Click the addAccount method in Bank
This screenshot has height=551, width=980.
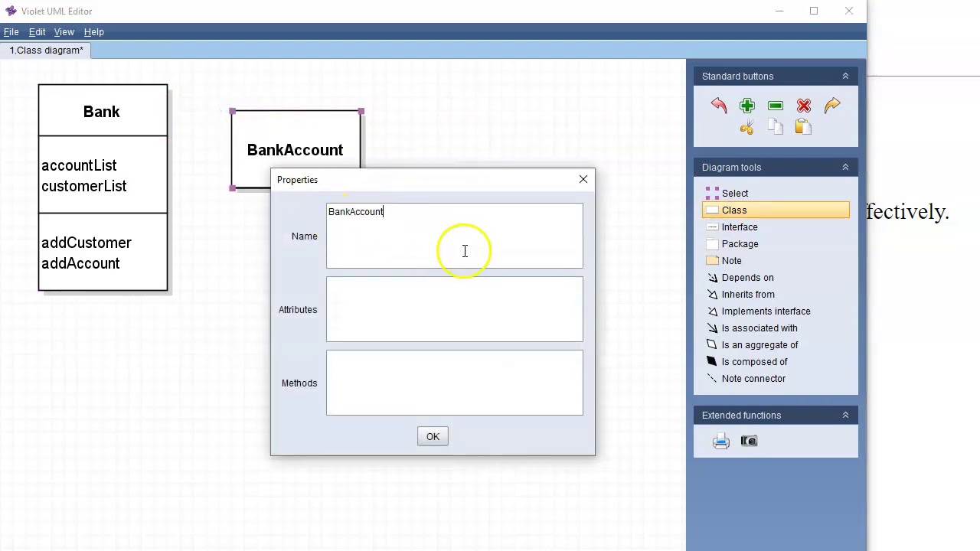pyautogui.click(x=80, y=263)
